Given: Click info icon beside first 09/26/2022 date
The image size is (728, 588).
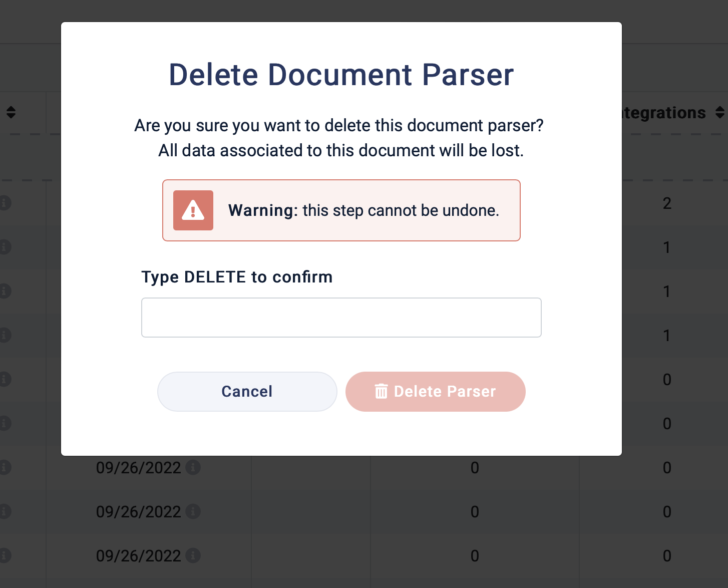Looking at the screenshot, I should (193, 467).
